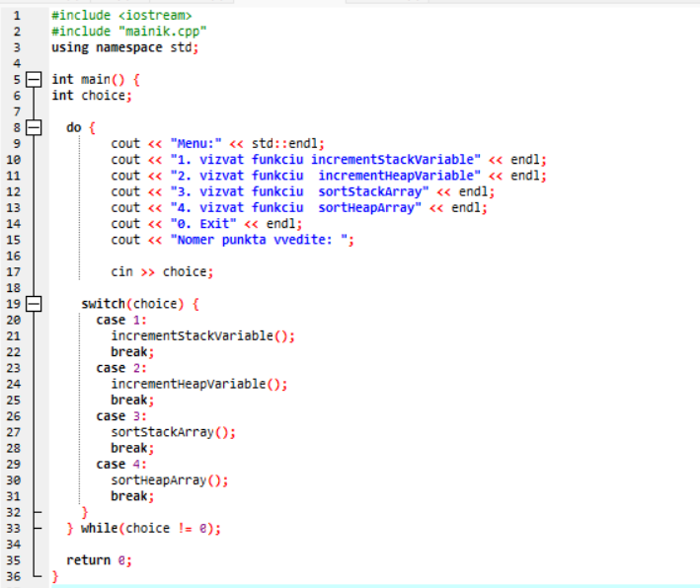Click line number 36 in gutter

click(14, 576)
